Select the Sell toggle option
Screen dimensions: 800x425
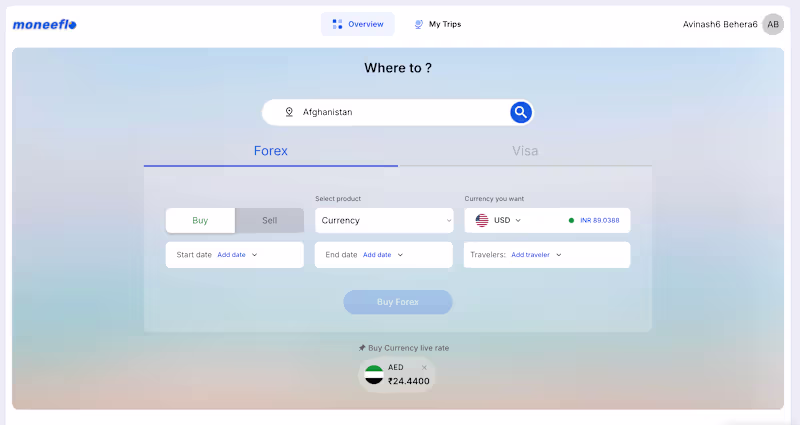269,220
